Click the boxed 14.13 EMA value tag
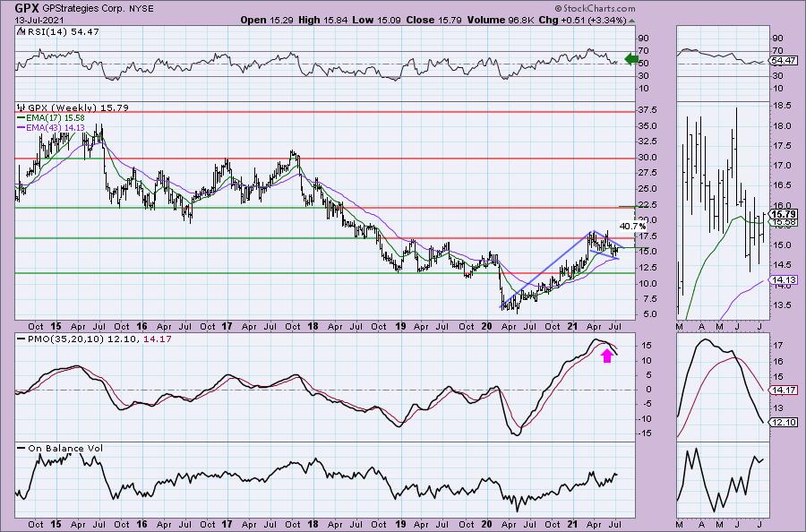 click(x=784, y=279)
